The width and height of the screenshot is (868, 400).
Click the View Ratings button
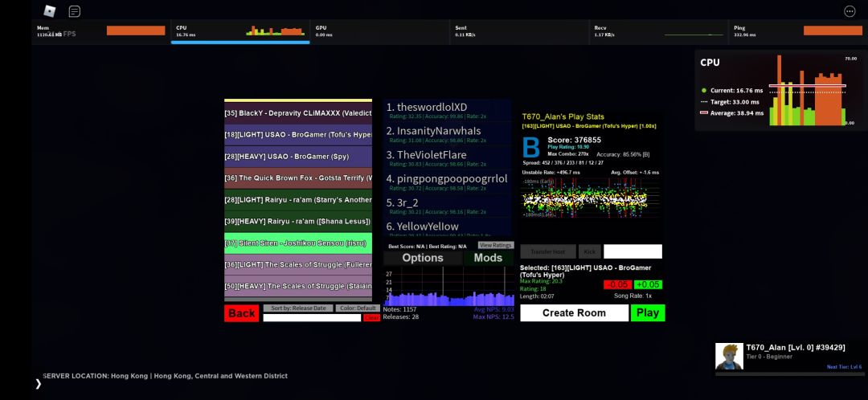[495, 245]
